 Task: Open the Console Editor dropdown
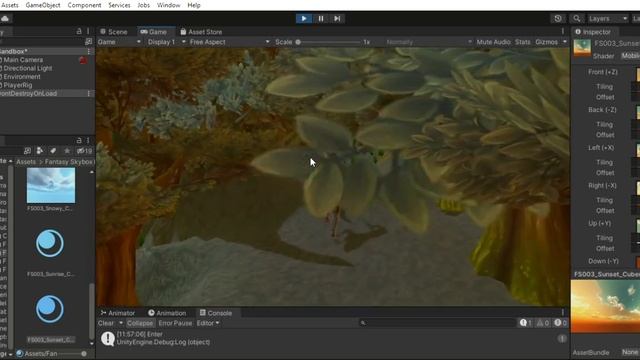pyautogui.click(x=208, y=323)
